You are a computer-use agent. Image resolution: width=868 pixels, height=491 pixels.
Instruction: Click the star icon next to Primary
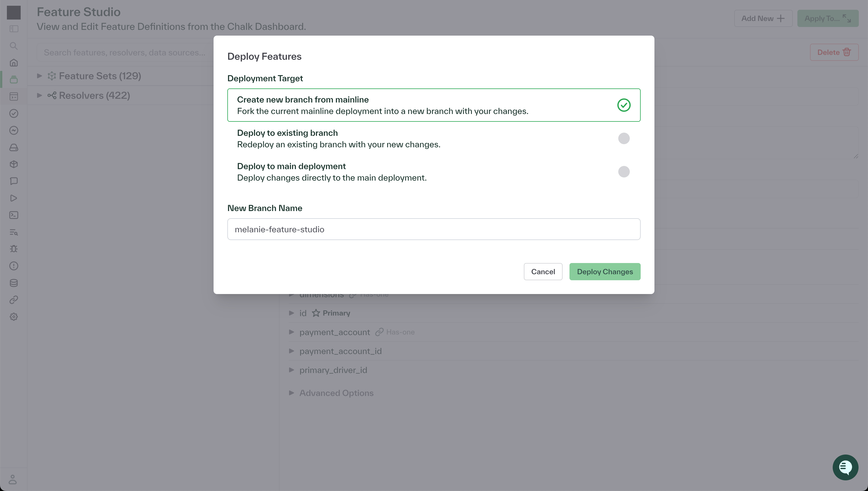point(316,313)
